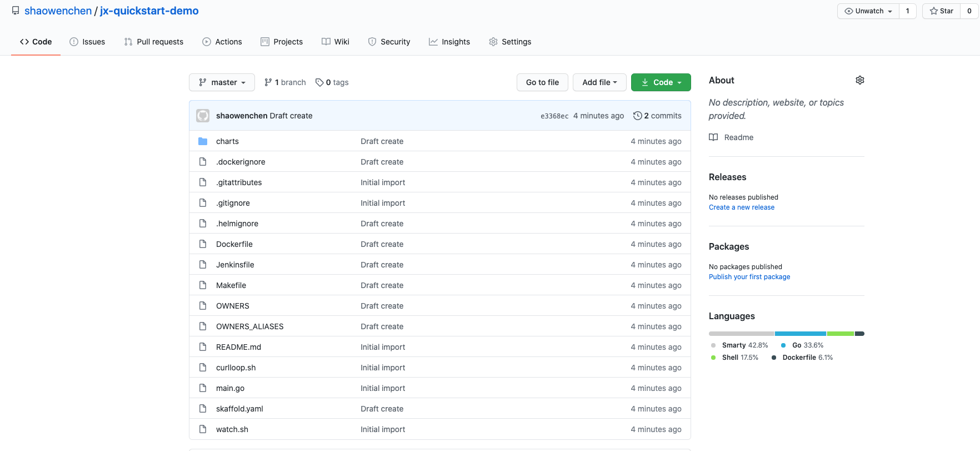Click the Go blue segment of language bar
Viewport: 980px width, 451px height.
(x=801, y=334)
